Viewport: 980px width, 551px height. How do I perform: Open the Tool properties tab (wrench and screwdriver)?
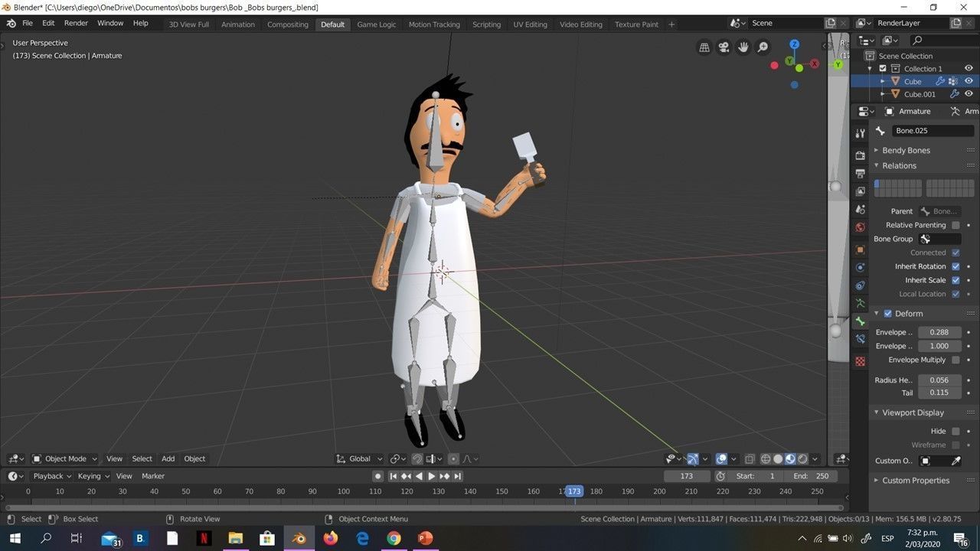pos(860,133)
